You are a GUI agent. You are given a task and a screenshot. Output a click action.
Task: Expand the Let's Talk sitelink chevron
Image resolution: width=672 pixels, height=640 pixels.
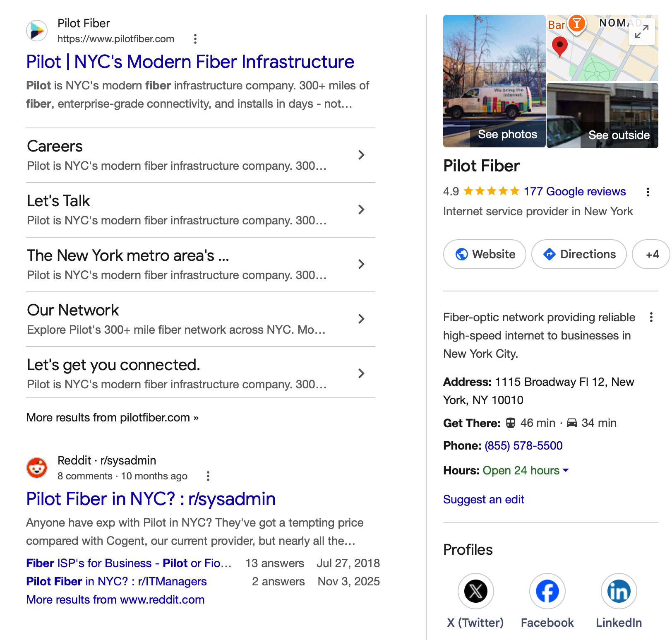pyautogui.click(x=361, y=209)
